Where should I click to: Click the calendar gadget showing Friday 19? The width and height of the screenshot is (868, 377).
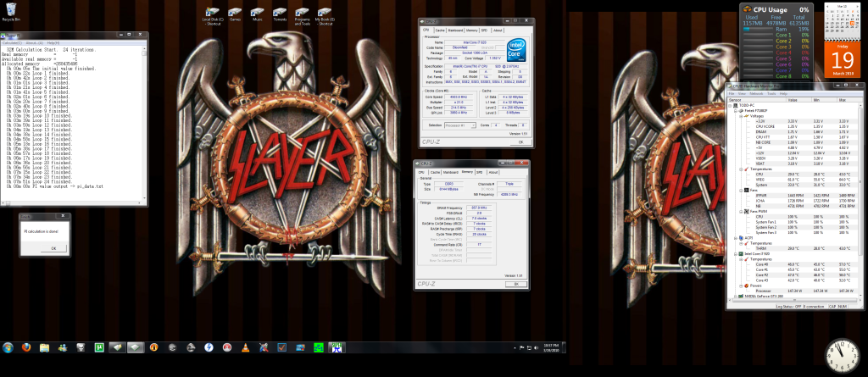[x=842, y=41]
